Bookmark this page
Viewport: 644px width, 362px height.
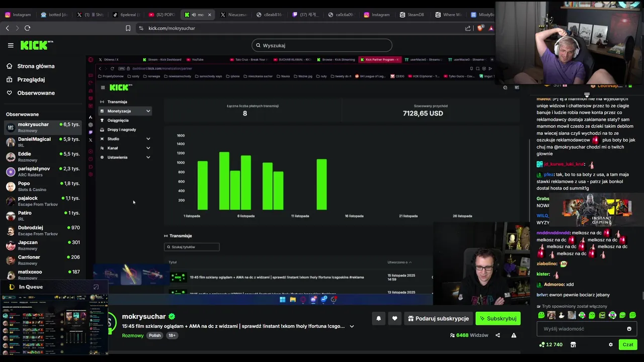click(x=128, y=28)
